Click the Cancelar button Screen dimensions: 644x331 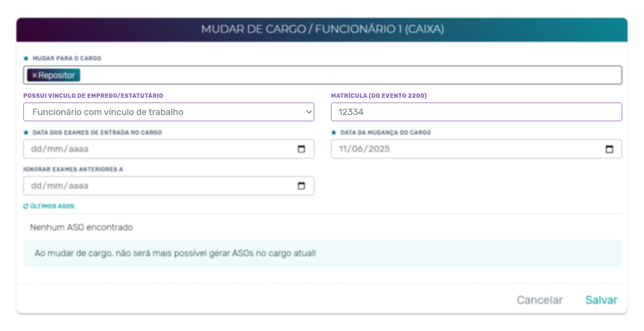[x=540, y=300]
